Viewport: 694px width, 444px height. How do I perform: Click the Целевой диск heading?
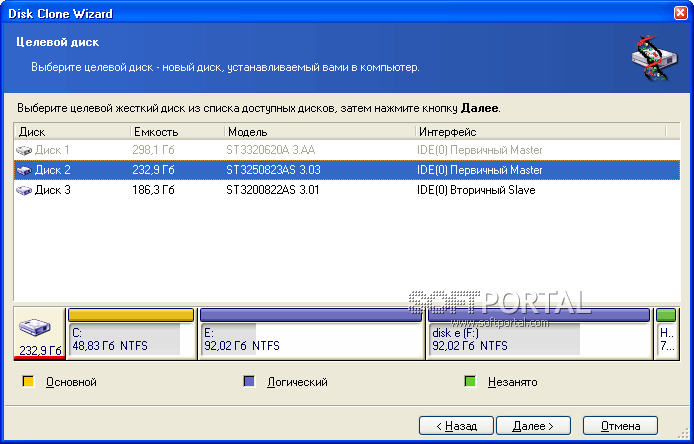coord(58,42)
